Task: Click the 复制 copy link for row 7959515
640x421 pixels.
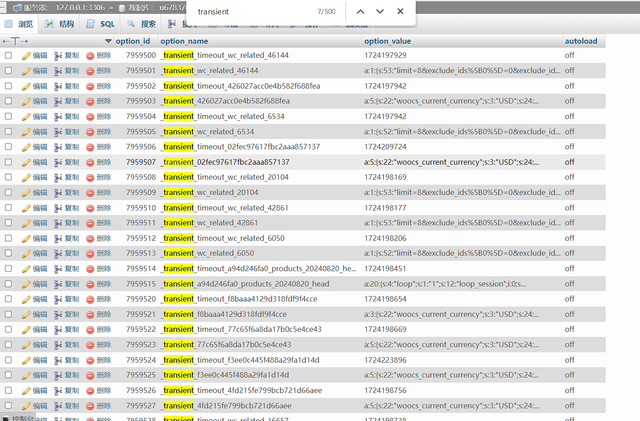Action: pyautogui.click(x=72, y=284)
